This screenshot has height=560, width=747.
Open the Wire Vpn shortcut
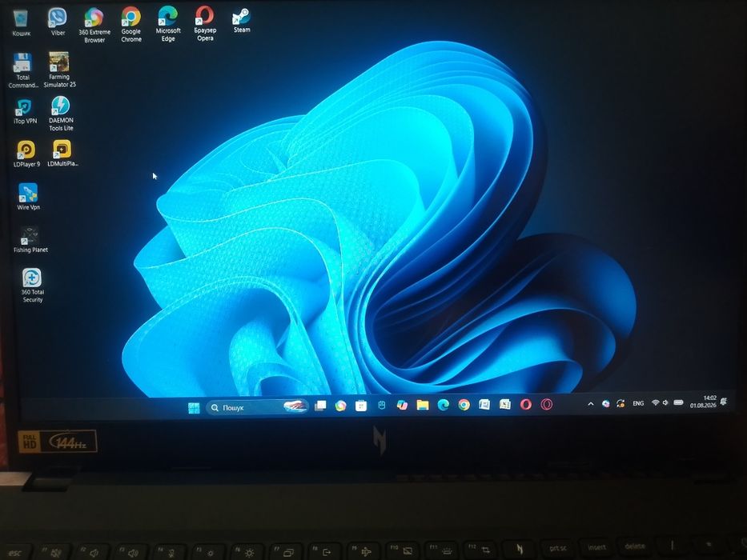tap(29, 197)
